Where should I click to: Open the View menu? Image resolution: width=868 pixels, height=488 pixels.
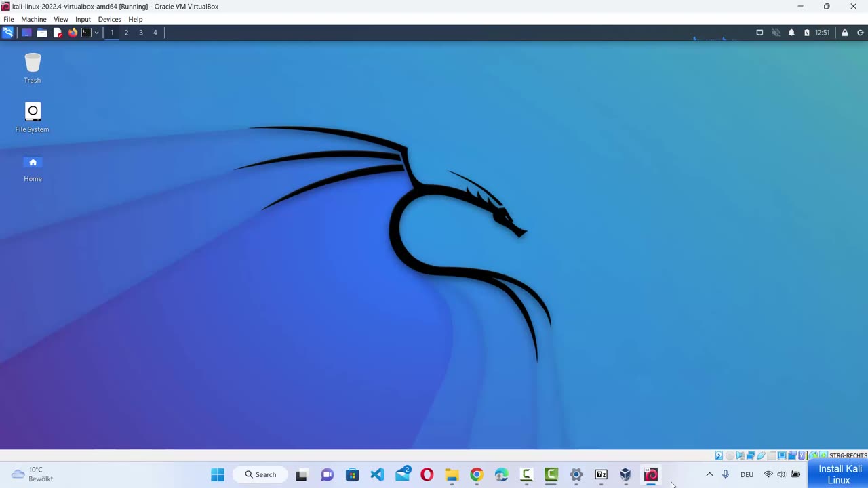(61, 19)
